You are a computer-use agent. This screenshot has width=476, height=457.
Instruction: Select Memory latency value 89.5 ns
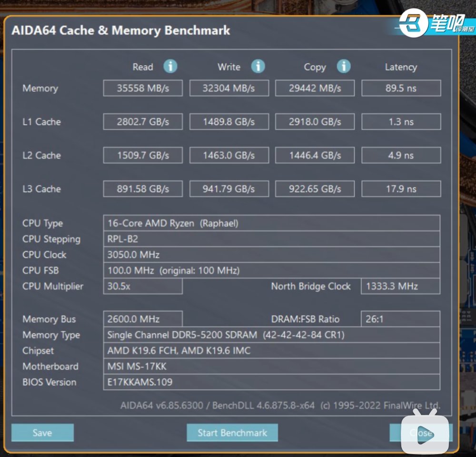(401, 88)
